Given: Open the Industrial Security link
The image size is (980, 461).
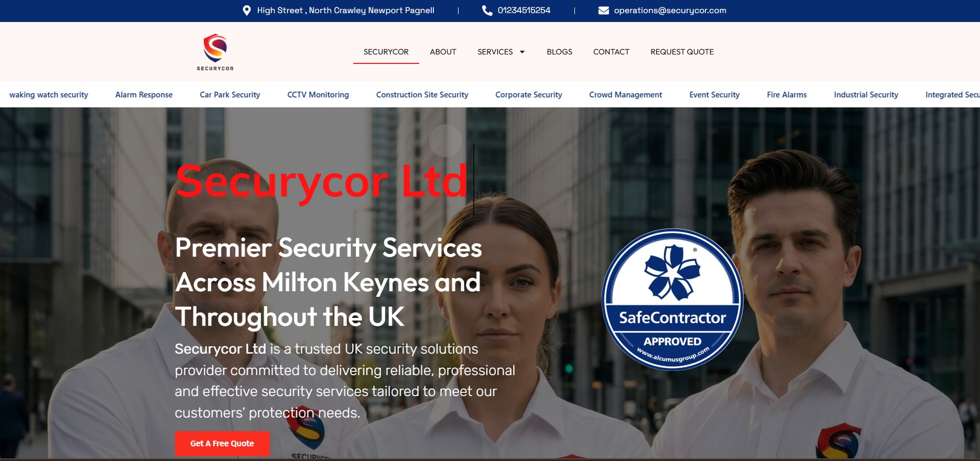Looking at the screenshot, I should [x=866, y=95].
